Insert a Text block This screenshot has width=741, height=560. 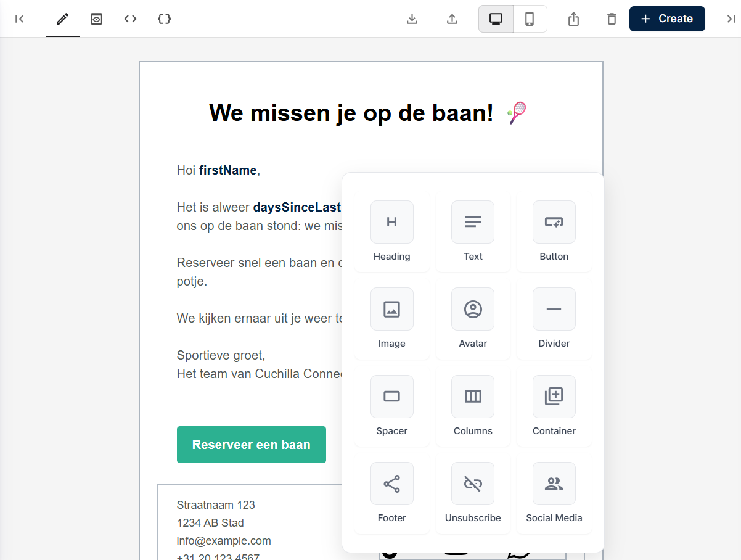(473, 231)
